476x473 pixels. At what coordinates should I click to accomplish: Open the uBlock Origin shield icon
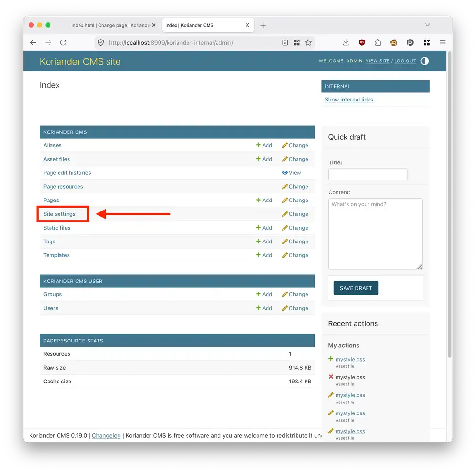click(x=362, y=42)
